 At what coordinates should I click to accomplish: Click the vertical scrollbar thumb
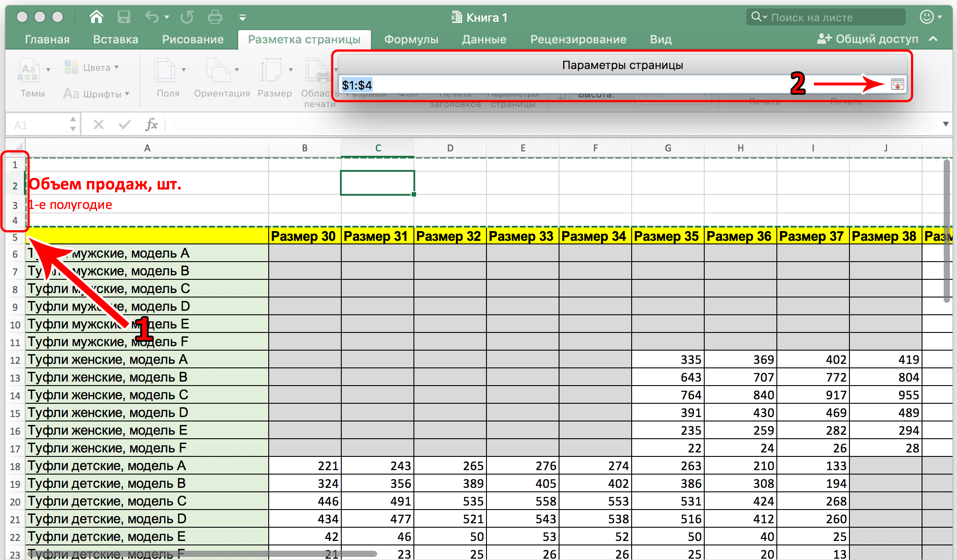tap(947, 231)
